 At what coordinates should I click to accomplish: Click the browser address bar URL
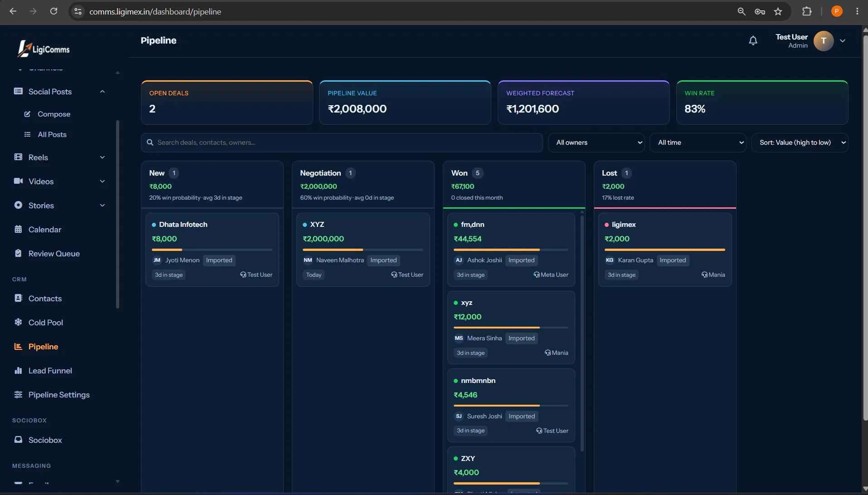coord(155,11)
